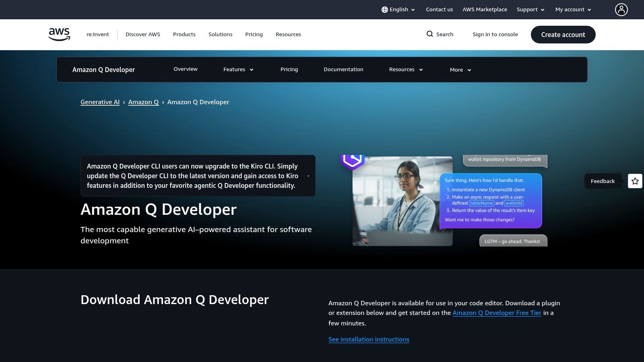The width and height of the screenshot is (644, 362).
Task: Expand the More menu
Action: click(x=460, y=70)
